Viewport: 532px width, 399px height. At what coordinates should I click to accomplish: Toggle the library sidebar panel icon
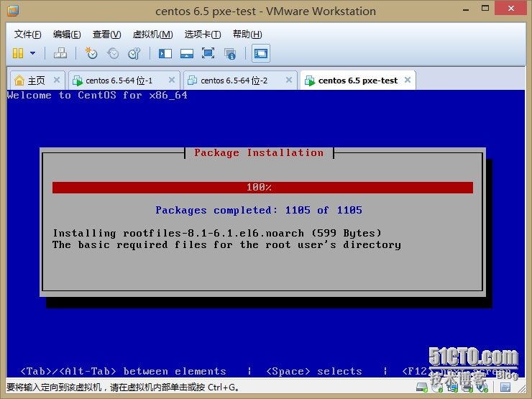pos(165,53)
